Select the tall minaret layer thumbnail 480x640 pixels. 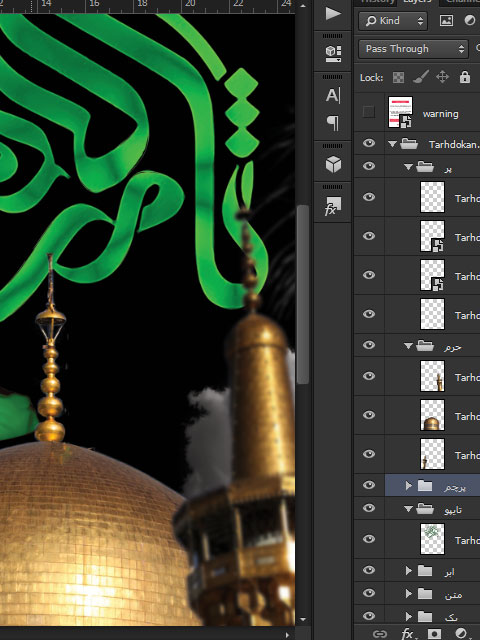pyautogui.click(x=432, y=376)
